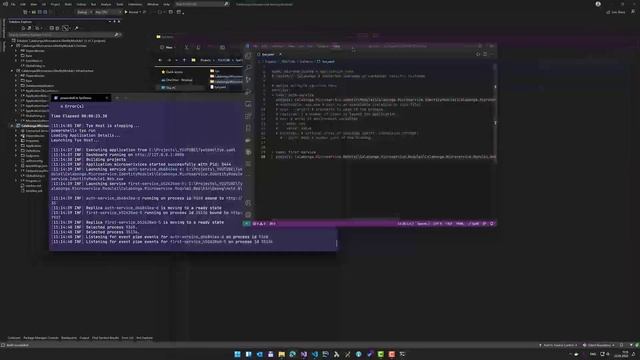Open the terminal profiles dropdown arrow
Image resolution: width=640 pixels, height=360 pixels.
pyautogui.click(x=126, y=98)
